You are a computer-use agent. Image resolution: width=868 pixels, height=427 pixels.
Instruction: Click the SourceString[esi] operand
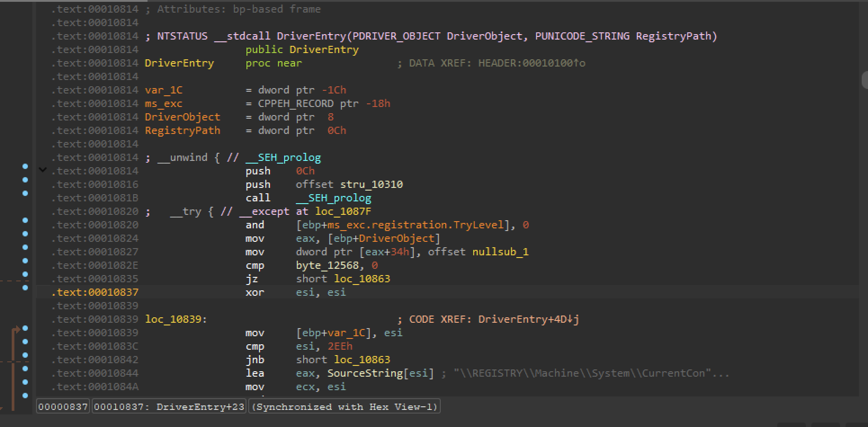381,373
